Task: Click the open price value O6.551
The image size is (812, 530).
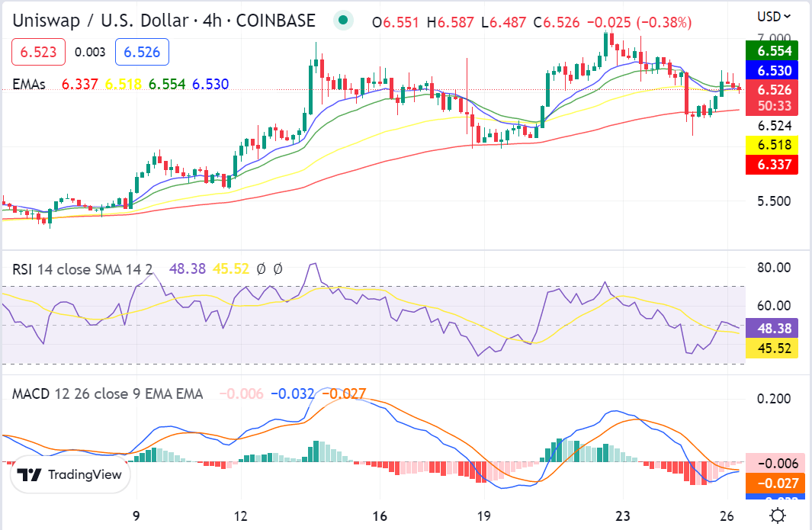Action: (395, 22)
